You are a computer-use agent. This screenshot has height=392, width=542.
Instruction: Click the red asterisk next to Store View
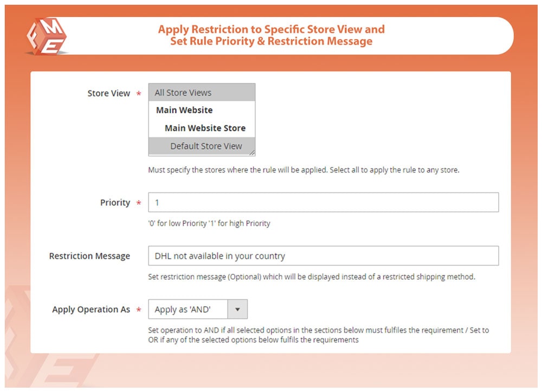pos(139,94)
